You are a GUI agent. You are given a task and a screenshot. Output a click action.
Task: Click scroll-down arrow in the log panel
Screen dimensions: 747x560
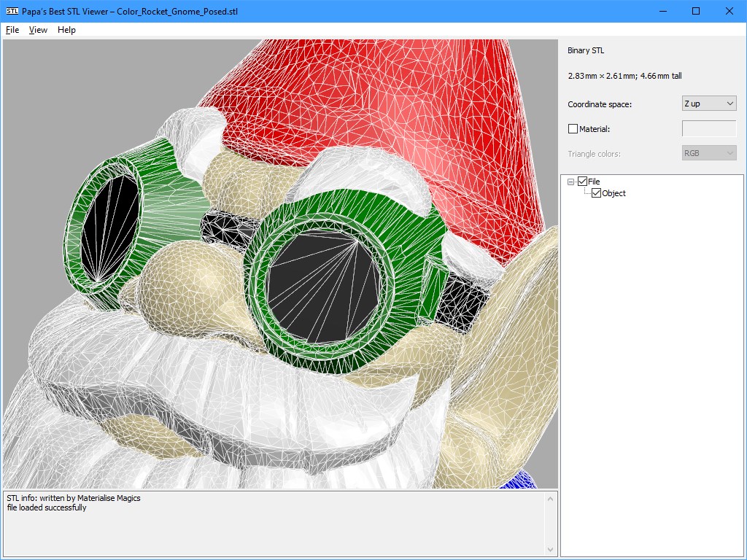[x=550, y=550]
